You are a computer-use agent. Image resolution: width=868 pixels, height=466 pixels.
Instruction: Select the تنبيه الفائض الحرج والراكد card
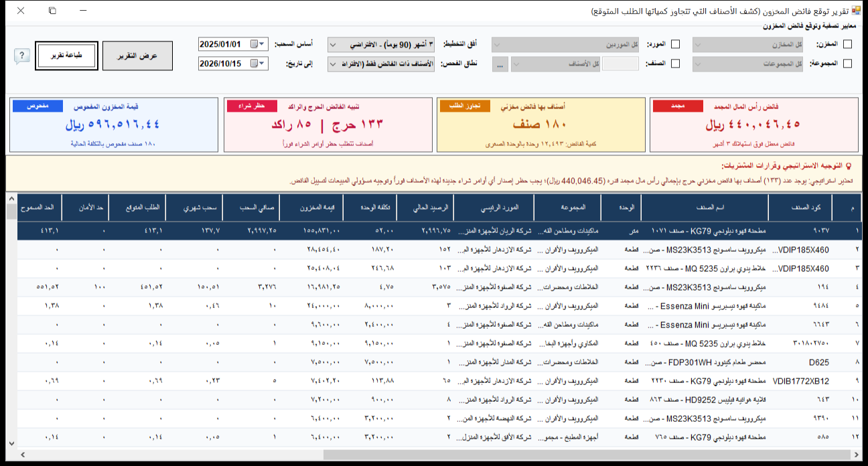click(328, 125)
